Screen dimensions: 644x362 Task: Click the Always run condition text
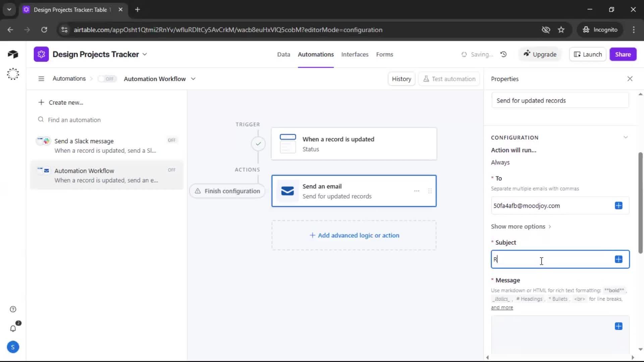[500, 163]
